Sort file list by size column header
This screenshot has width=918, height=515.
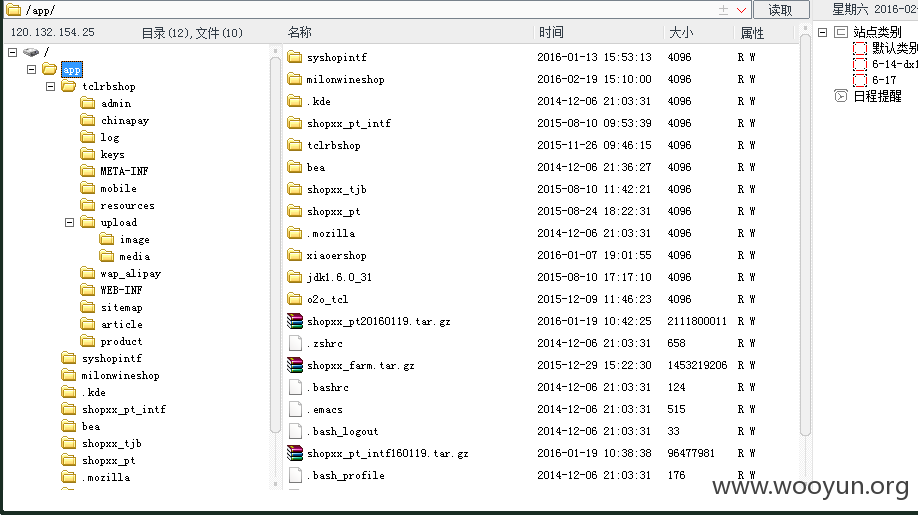coord(681,32)
